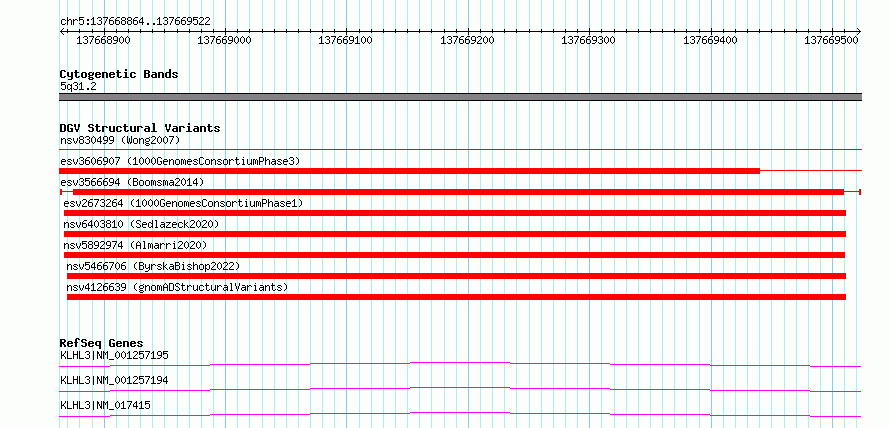Click the gray 5q31.2 cytogenetic band bar
This screenshot has height=428, width=890.
pyautogui.click(x=460, y=97)
